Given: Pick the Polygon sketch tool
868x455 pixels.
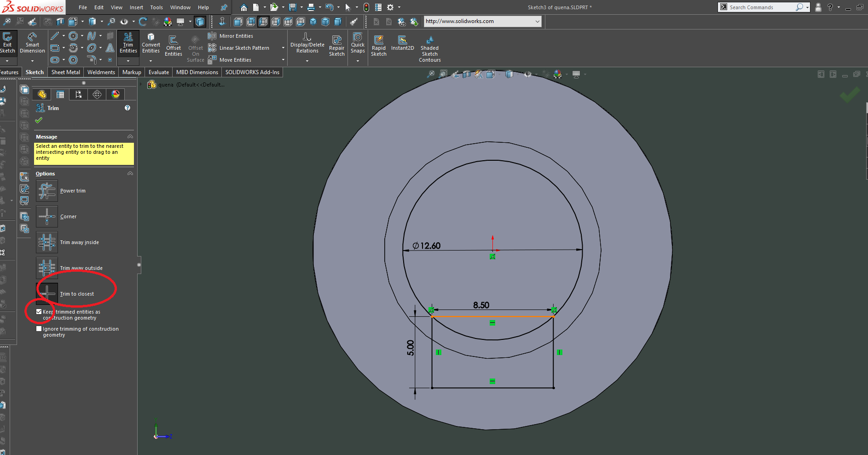Looking at the screenshot, I should pos(73,60).
